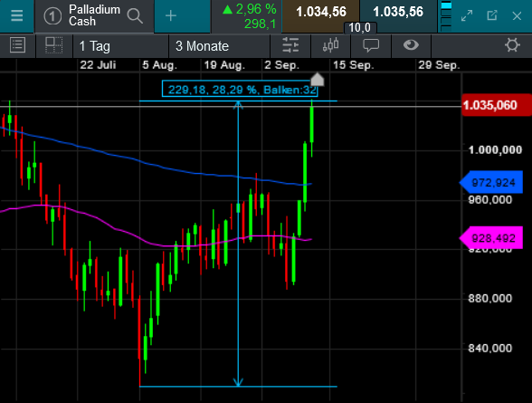Open the hamburger main menu
The image size is (532, 403).
[16, 15]
